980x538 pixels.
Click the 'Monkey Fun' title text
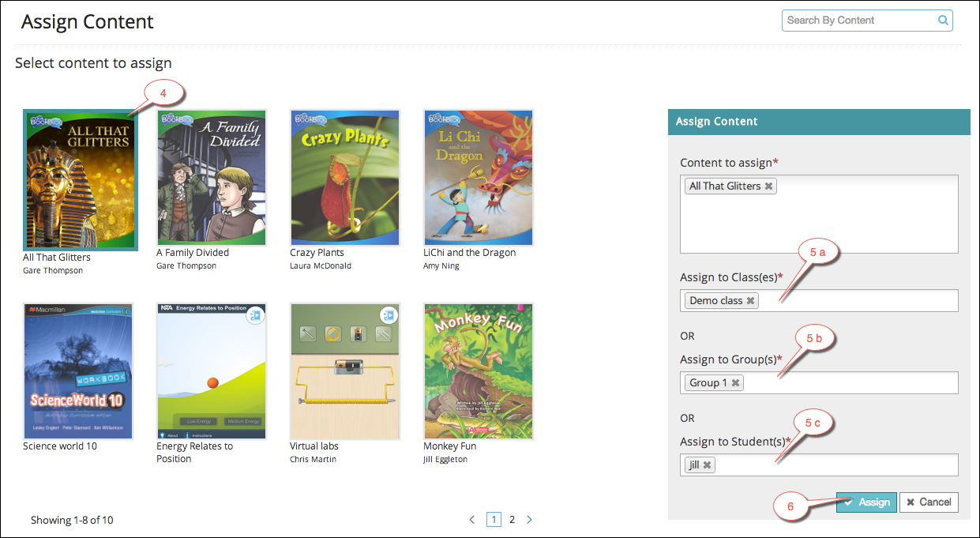pyautogui.click(x=450, y=446)
